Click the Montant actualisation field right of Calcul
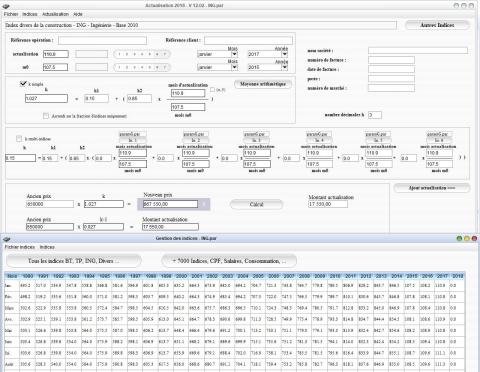Screen dimensions: 480x372 click(x=328, y=204)
